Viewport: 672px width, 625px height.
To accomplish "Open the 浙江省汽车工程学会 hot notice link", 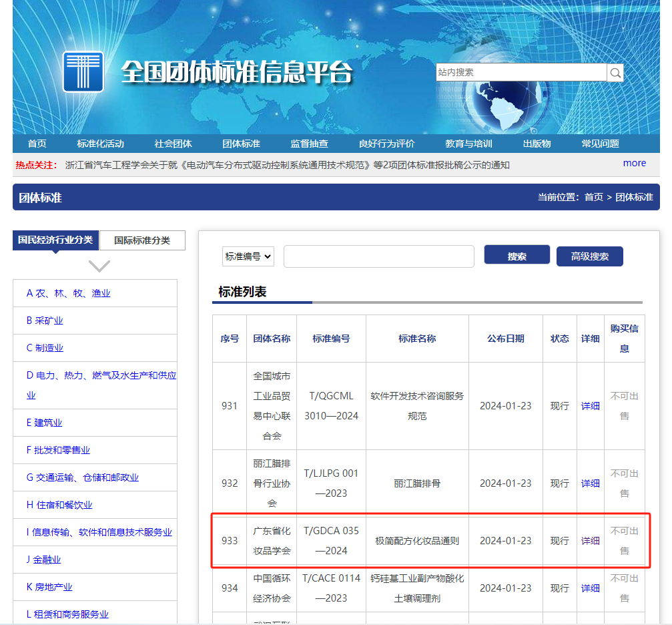I will 287,165.
